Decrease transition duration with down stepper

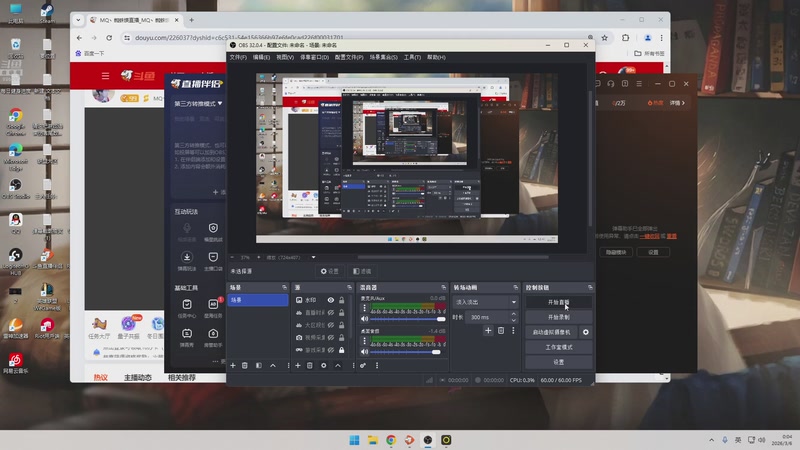[x=513, y=320]
